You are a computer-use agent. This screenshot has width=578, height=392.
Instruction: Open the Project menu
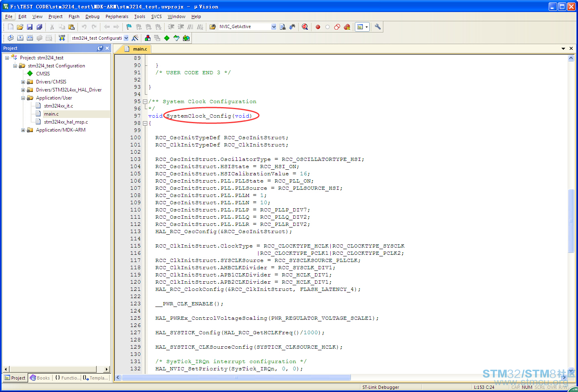(x=55, y=16)
